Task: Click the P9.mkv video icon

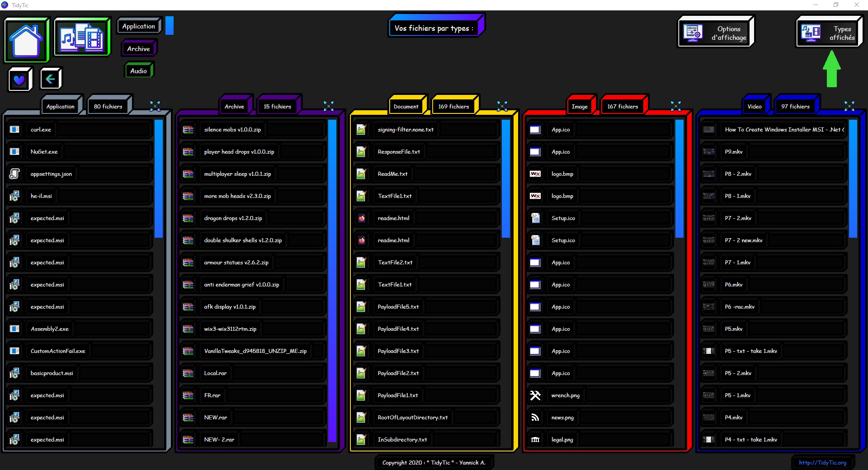Action: click(x=709, y=152)
